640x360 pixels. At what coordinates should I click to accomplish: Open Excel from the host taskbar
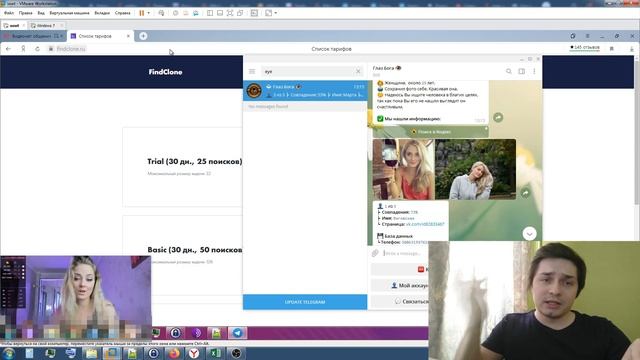tap(215, 353)
